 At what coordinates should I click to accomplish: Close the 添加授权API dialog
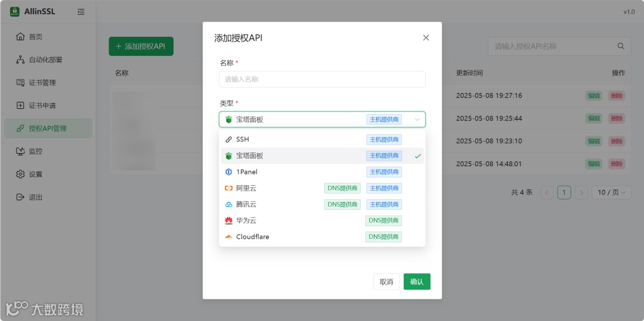pyautogui.click(x=426, y=38)
